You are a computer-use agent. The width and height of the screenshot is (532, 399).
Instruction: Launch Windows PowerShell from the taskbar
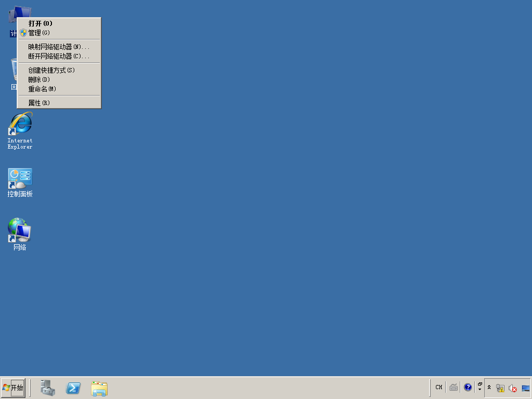click(73, 388)
